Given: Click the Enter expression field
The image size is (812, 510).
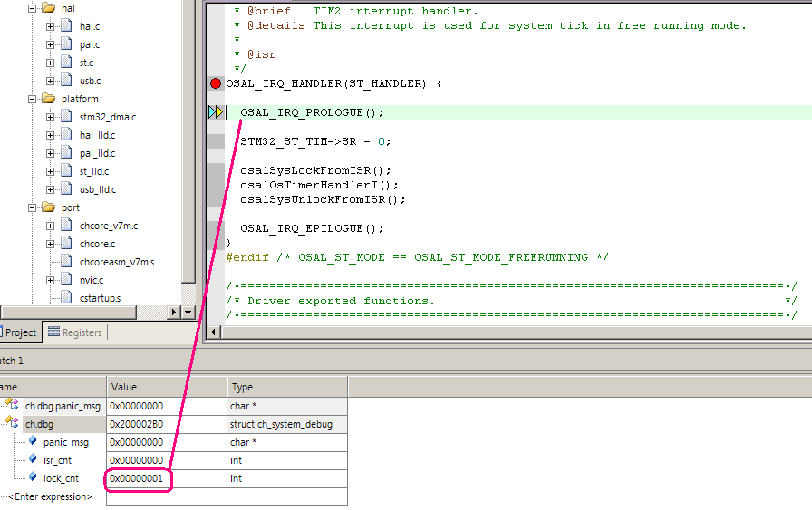Looking at the screenshot, I should pyautogui.click(x=50, y=496).
